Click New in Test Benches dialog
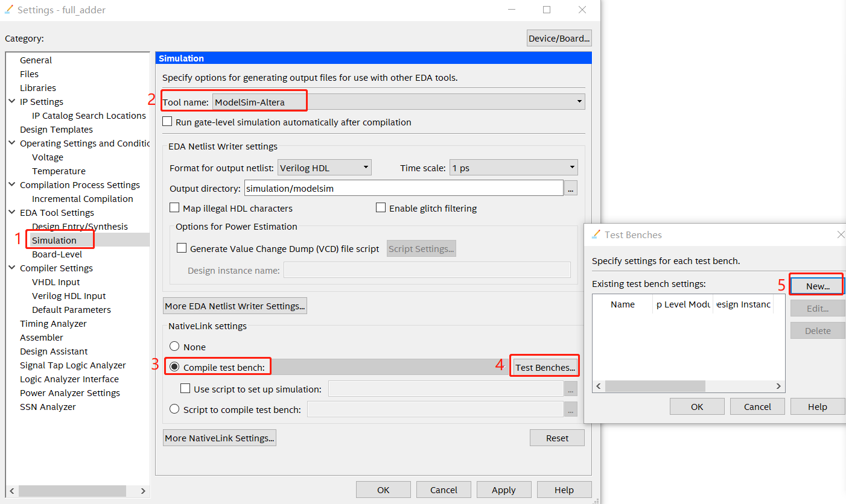 (818, 286)
